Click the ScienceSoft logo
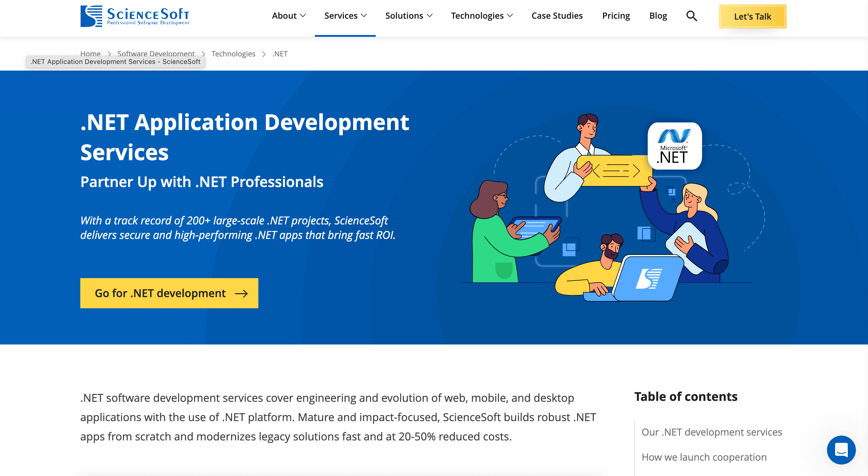The image size is (868, 476). 134,16
